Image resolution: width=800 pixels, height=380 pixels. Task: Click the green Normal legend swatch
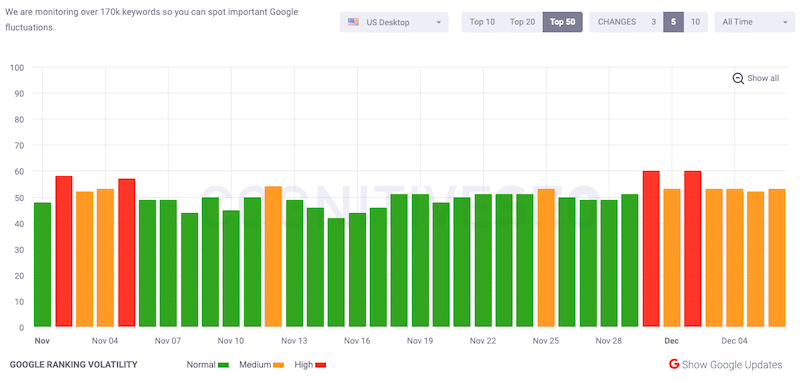click(x=223, y=365)
